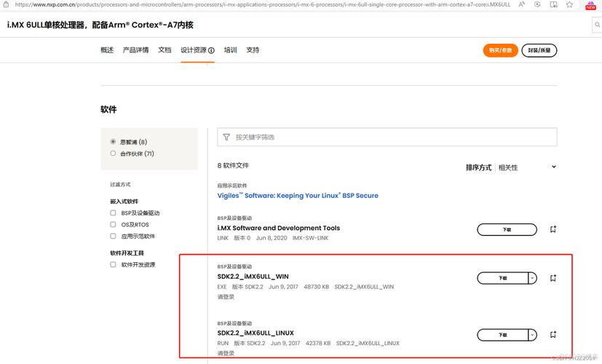Open the 支持 tab
602x364 pixels.
point(253,50)
